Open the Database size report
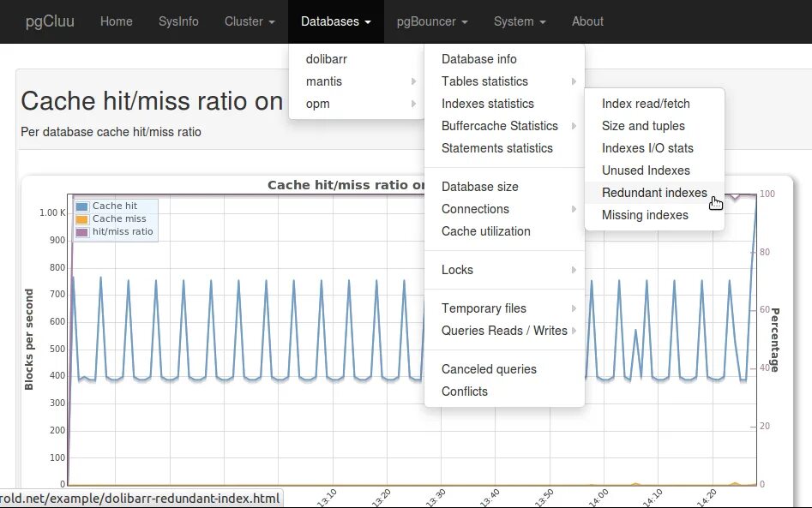The width and height of the screenshot is (812, 508). (x=504, y=187)
